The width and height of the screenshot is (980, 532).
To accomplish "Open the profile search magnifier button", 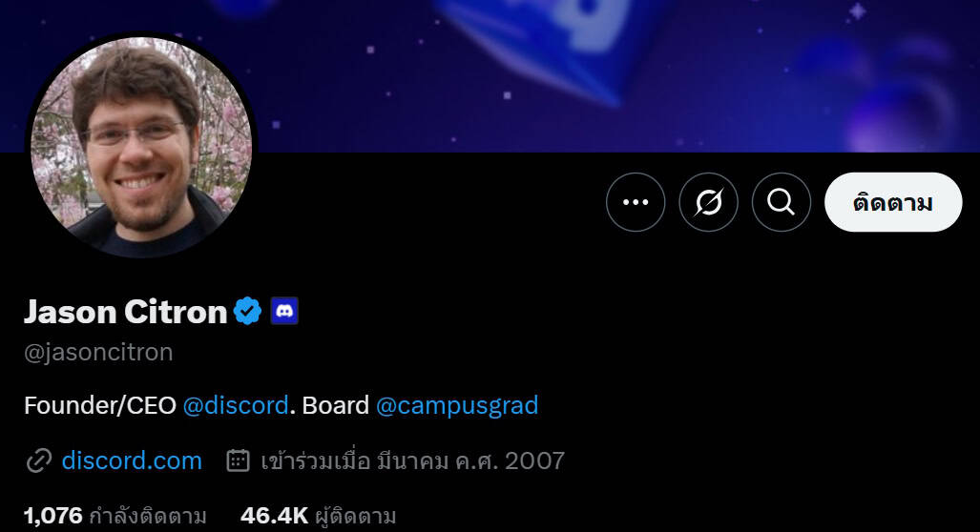I will 782,202.
